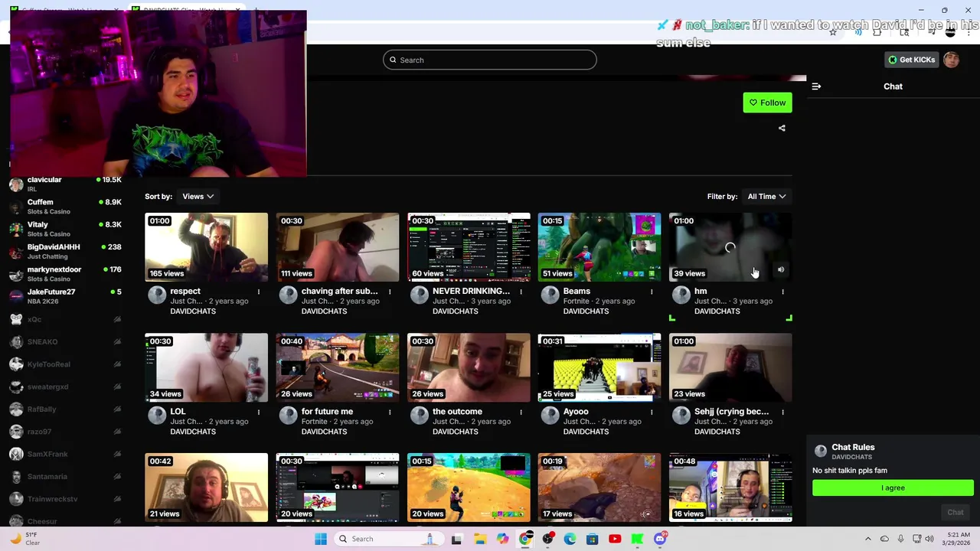
Task: Open the three-dot menu on 'for future me' clip
Action: coord(390,412)
